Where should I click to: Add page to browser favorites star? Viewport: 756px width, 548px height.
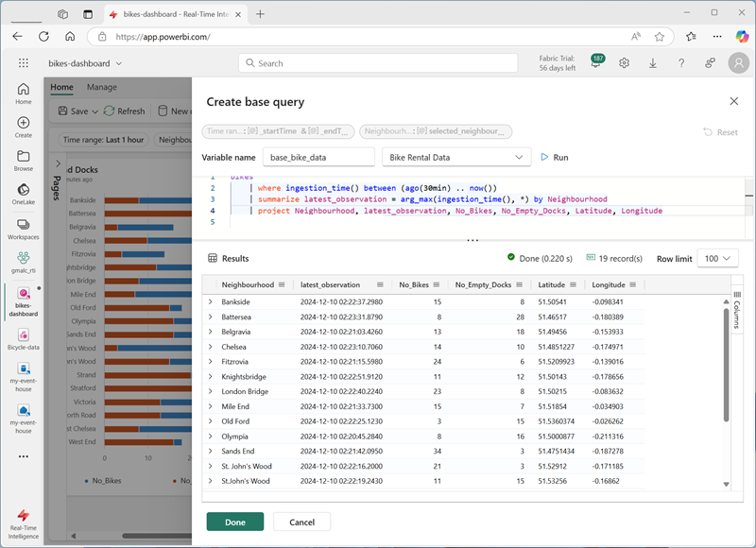click(x=659, y=37)
